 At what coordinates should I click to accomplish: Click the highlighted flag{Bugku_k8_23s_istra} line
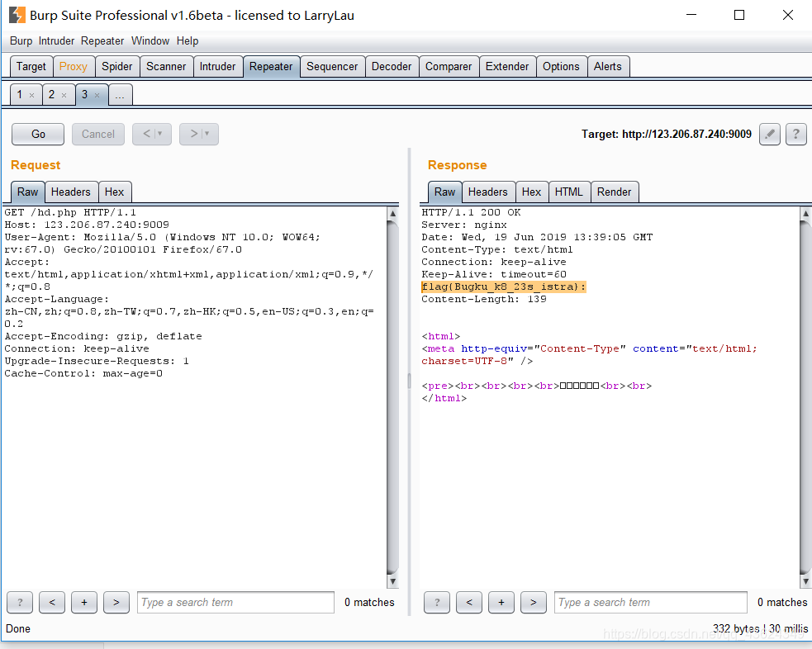coord(503,287)
